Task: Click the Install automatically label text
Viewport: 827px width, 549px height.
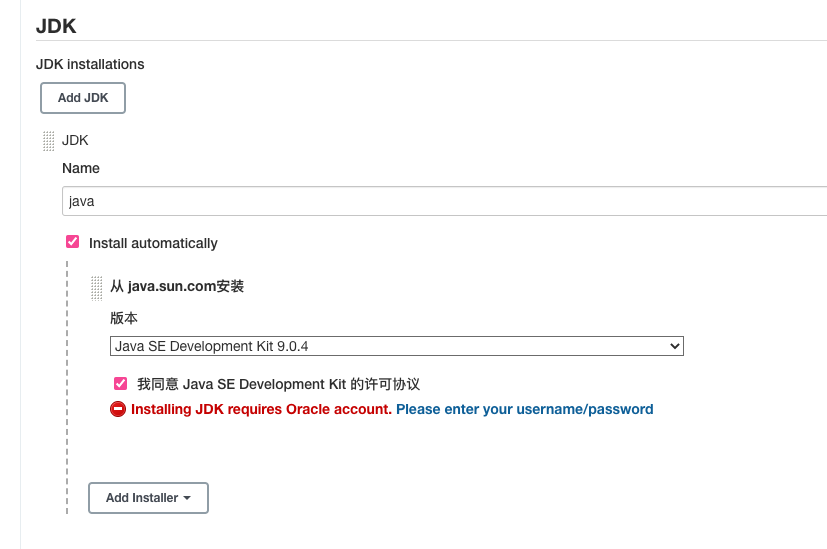Action: point(153,243)
